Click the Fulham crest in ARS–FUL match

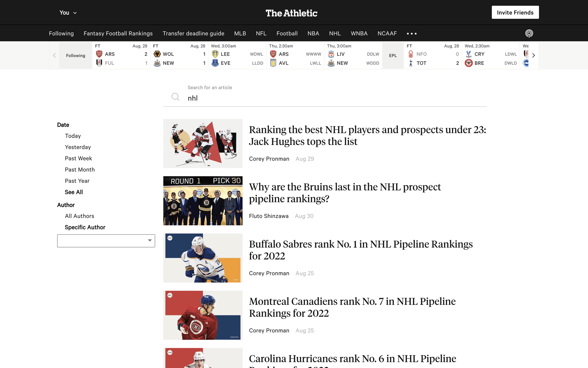pyautogui.click(x=99, y=63)
